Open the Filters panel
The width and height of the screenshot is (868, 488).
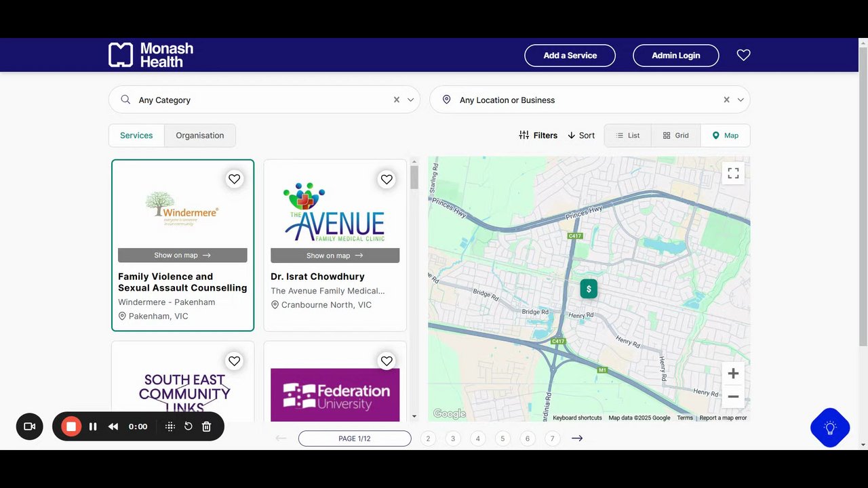538,136
